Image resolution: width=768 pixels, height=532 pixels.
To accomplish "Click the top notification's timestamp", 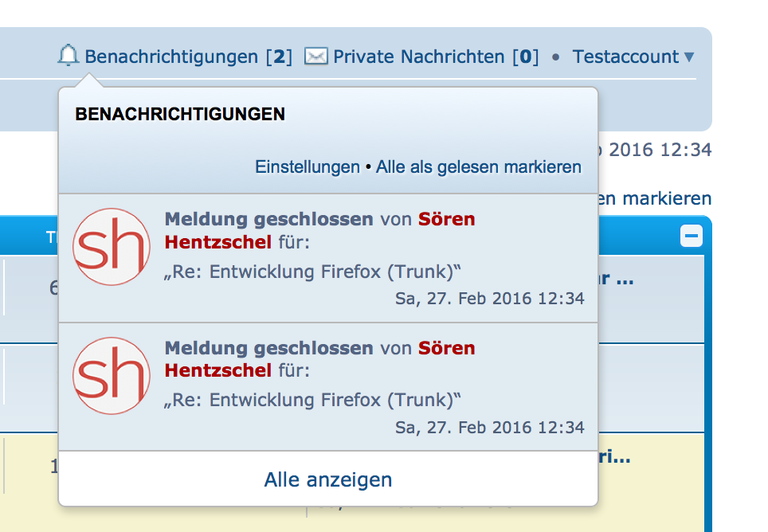I will coord(489,299).
